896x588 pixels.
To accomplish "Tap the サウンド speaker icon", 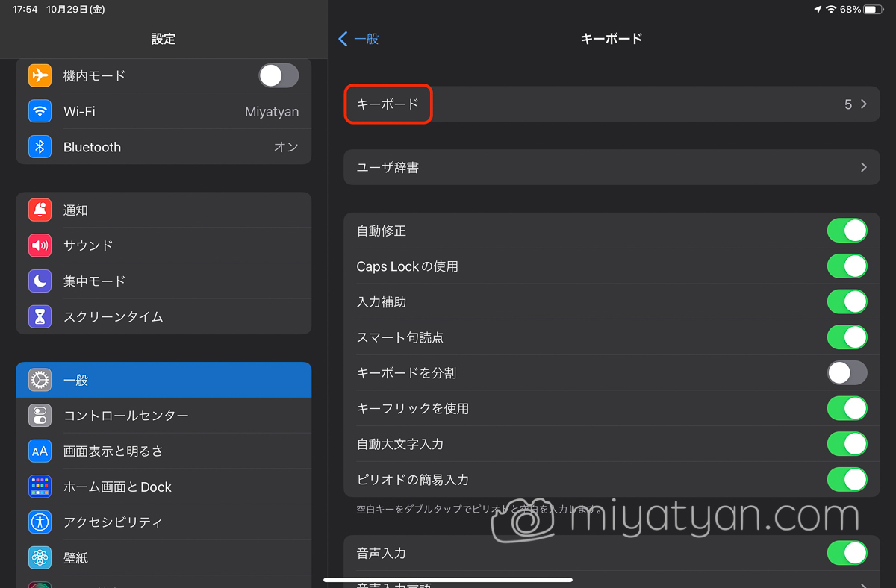I will (x=40, y=245).
